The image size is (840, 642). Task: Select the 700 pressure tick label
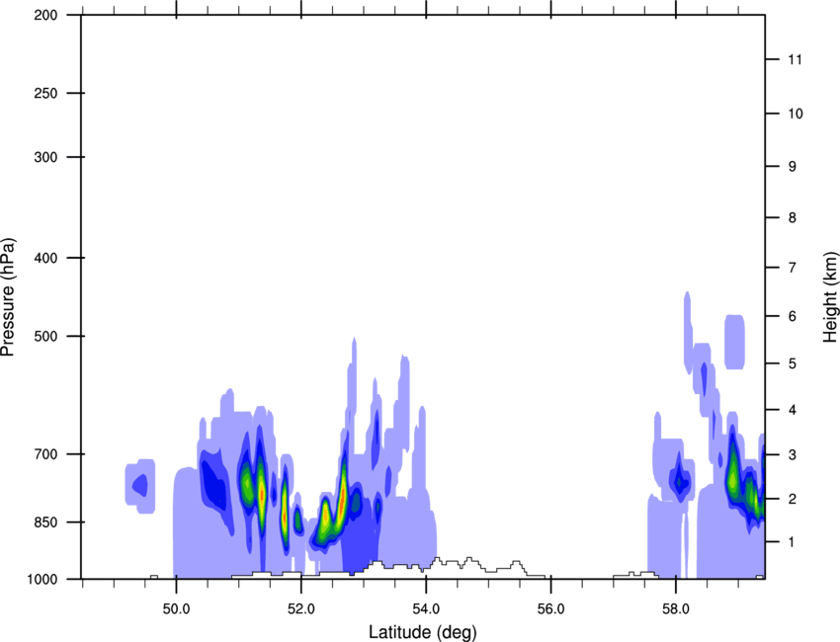pos(45,454)
